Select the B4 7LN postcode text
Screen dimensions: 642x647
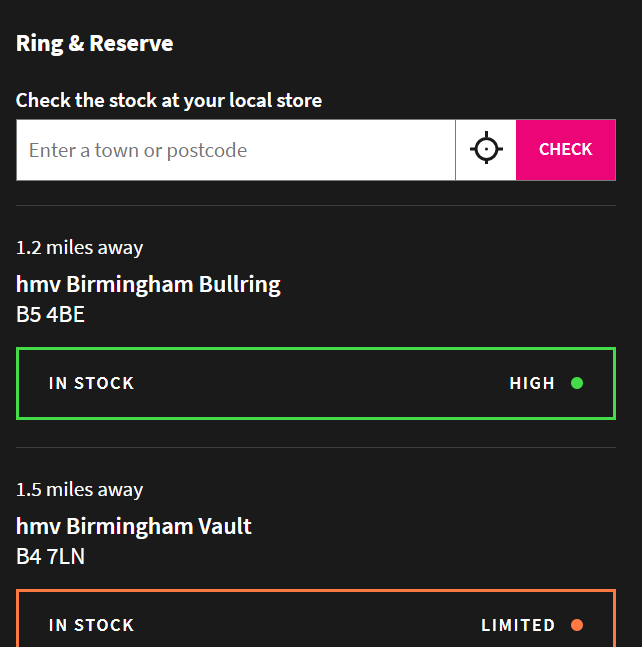click(x=50, y=556)
